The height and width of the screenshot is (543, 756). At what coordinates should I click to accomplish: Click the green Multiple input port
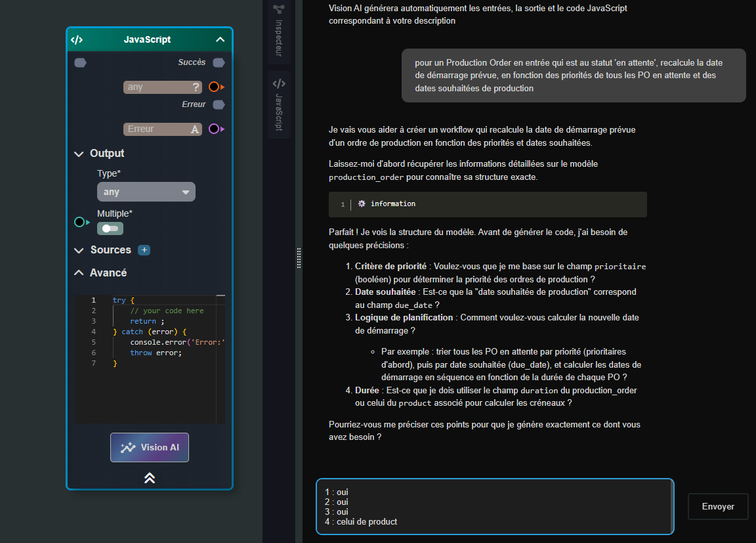[79, 222]
